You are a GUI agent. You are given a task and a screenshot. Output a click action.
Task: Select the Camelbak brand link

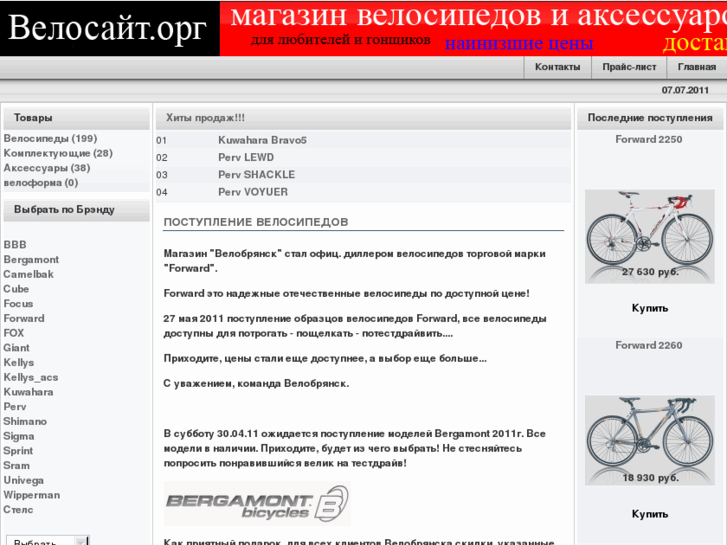tap(28, 274)
